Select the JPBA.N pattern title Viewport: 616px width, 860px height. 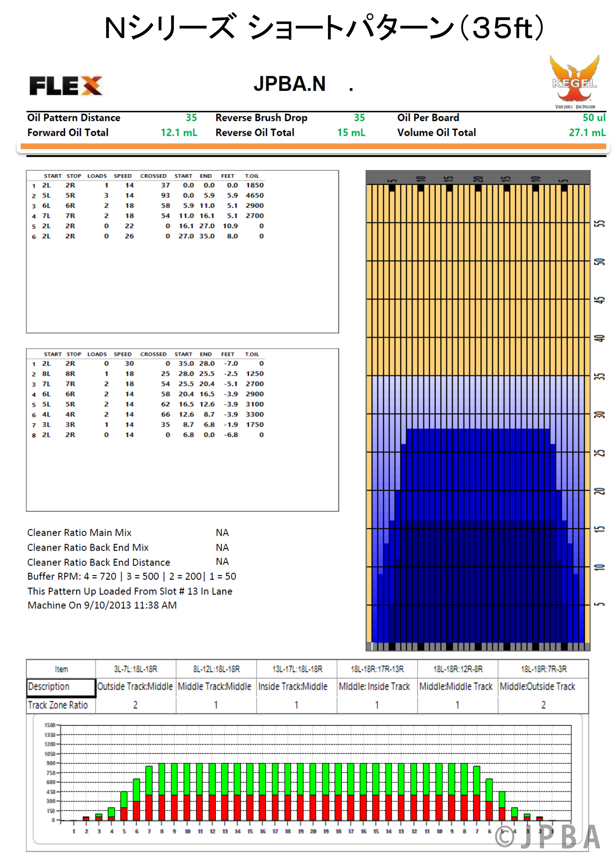coord(289,84)
